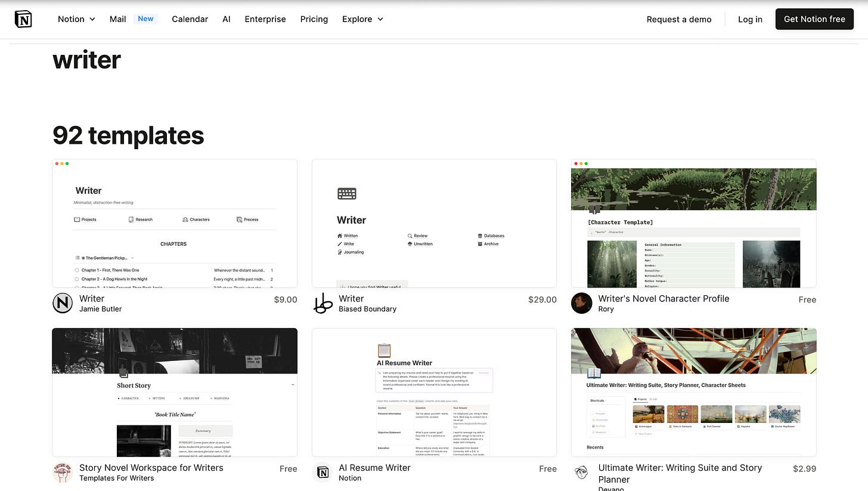Open Jamie Butler's Writer template thumbnail
The image size is (868, 491).
pos(175,223)
